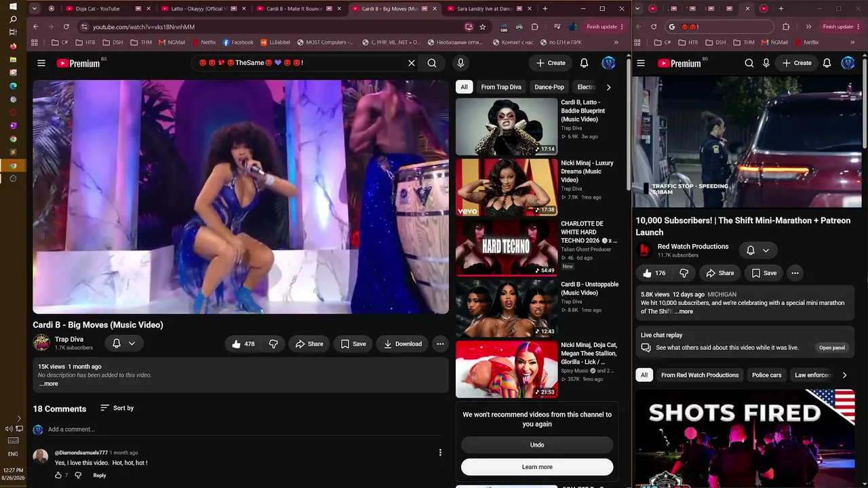Select From Red Watch Productions chip
The width and height of the screenshot is (868, 488).
[700, 375]
